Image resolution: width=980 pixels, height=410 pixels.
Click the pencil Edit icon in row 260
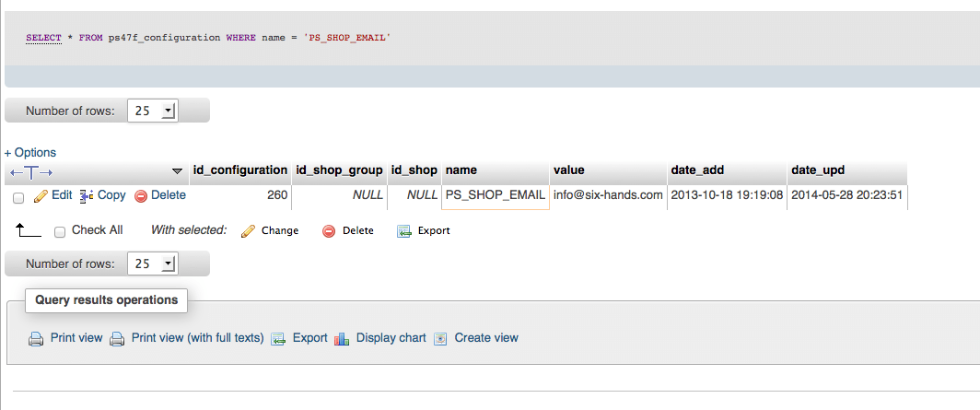(41, 196)
